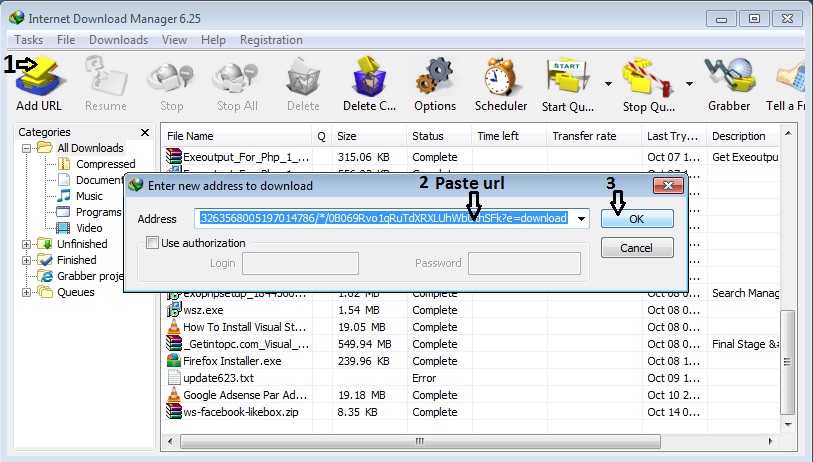This screenshot has height=462, width=813.
Task: Select the _Getintopc.com_Visual row
Action: (x=469, y=344)
